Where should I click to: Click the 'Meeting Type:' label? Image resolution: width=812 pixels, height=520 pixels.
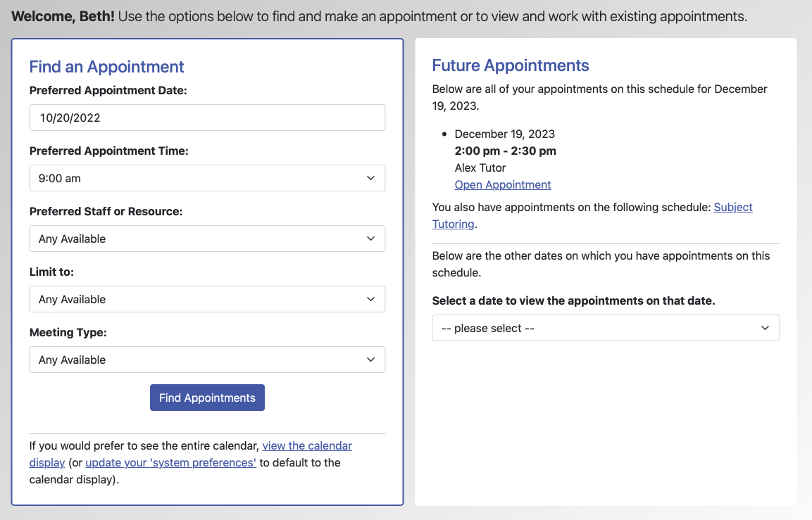(68, 332)
